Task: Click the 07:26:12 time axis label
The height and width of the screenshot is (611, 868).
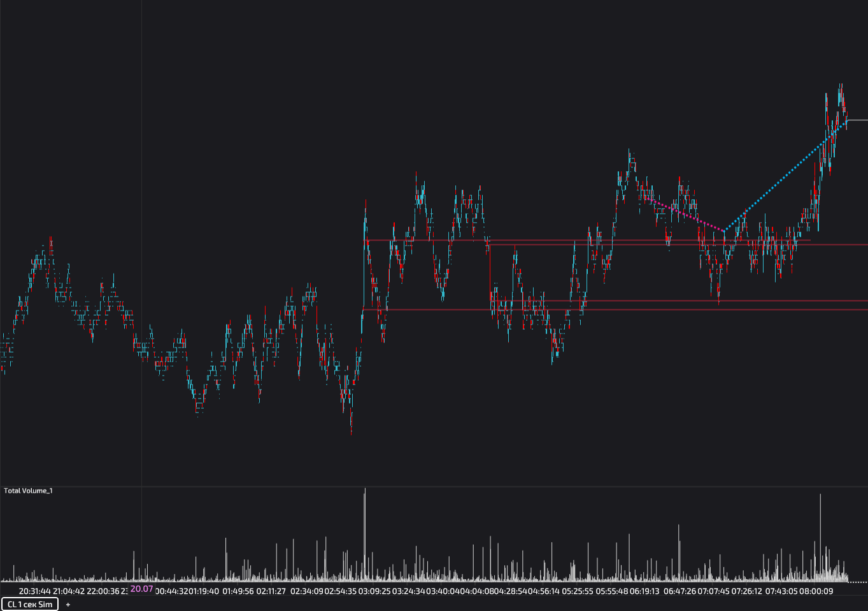Action: point(747,591)
